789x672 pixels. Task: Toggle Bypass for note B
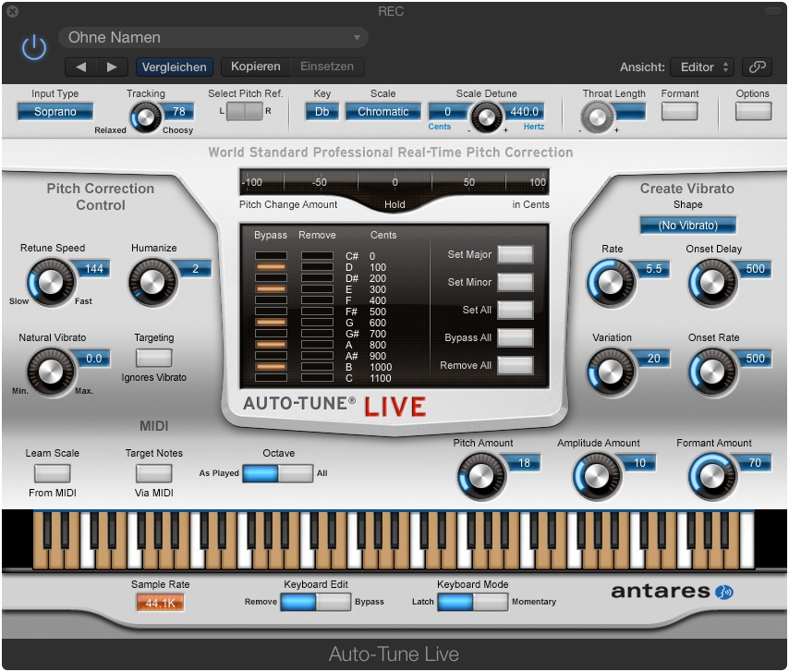[271, 366]
